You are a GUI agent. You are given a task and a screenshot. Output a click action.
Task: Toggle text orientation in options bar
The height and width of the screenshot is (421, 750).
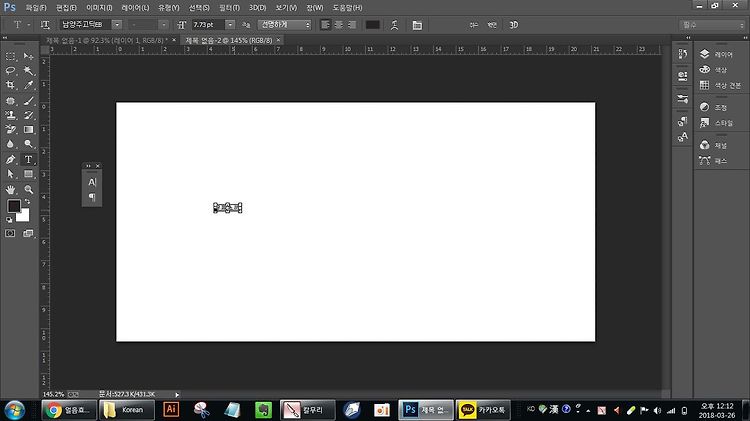click(45, 25)
